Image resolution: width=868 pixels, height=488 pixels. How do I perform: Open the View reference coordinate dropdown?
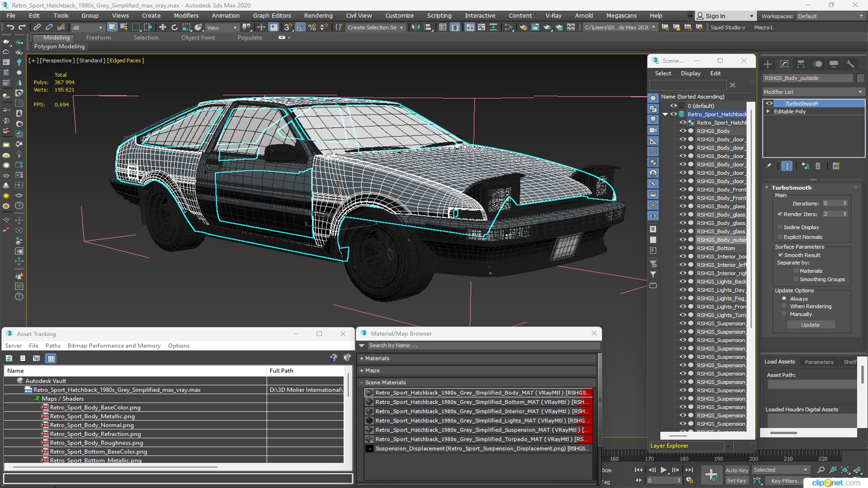pos(222,28)
